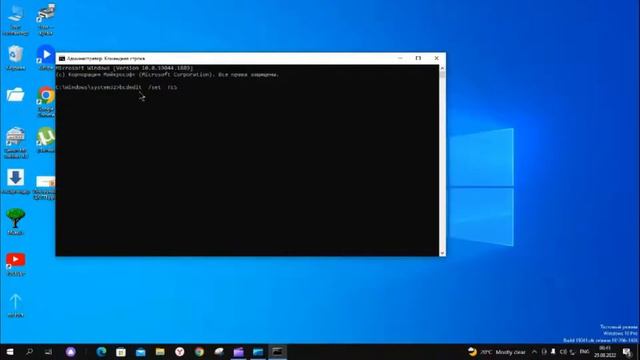Open the purple clapperboard video app on taskbar
Image resolution: width=640 pixels, height=360 pixels.
(238, 352)
